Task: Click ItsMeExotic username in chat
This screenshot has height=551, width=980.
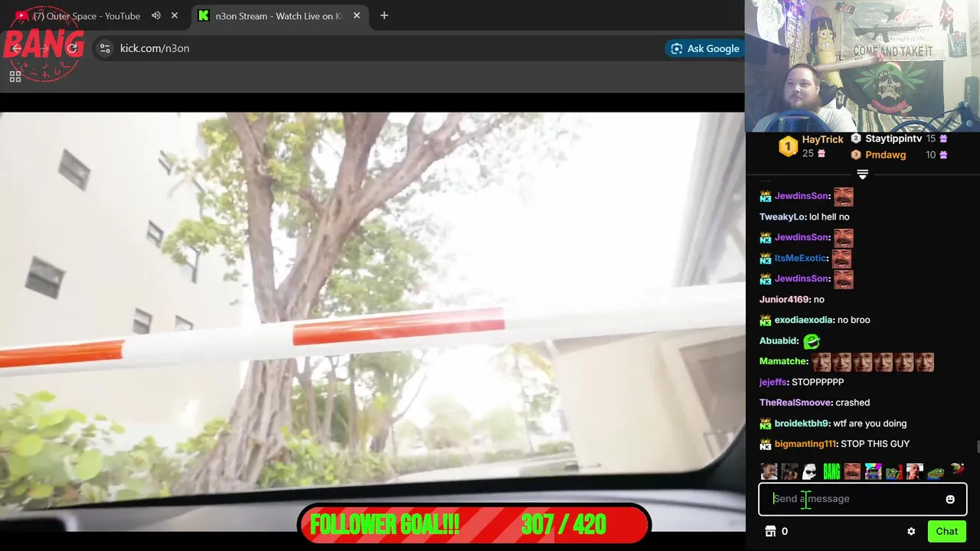Action: coord(802,258)
